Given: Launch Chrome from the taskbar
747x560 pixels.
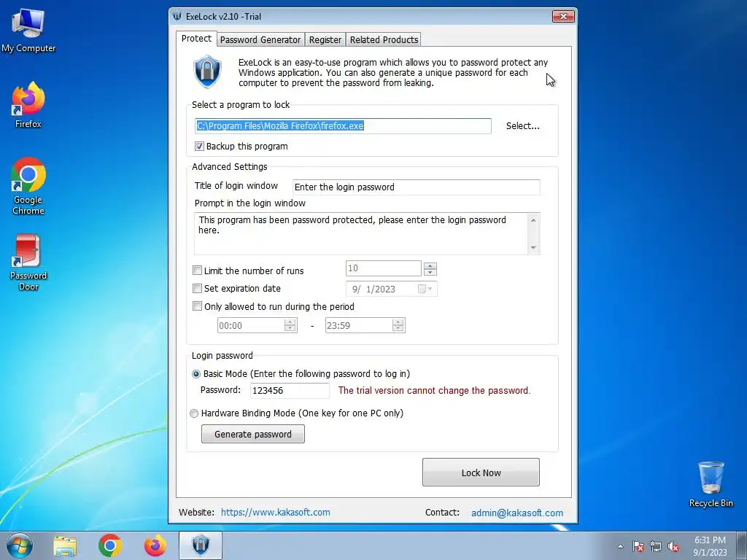Looking at the screenshot, I should [x=110, y=545].
